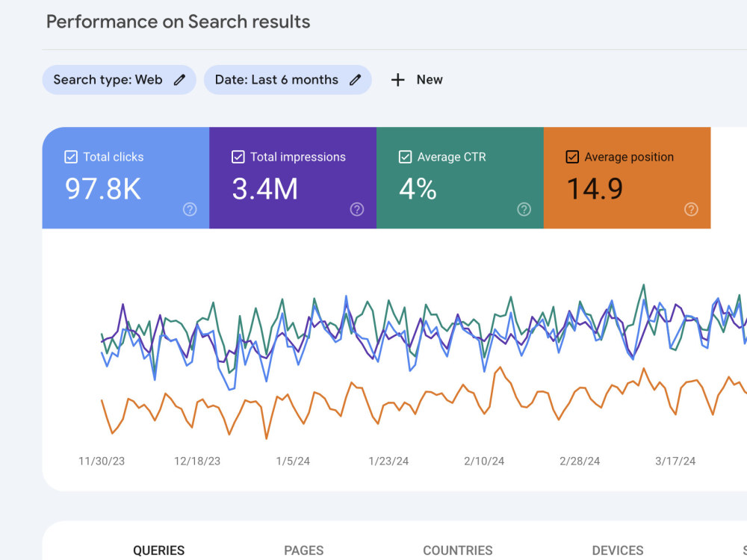Image resolution: width=747 pixels, height=560 pixels.
Task: Open help icon on Total clicks card
Action: point(190,210)
